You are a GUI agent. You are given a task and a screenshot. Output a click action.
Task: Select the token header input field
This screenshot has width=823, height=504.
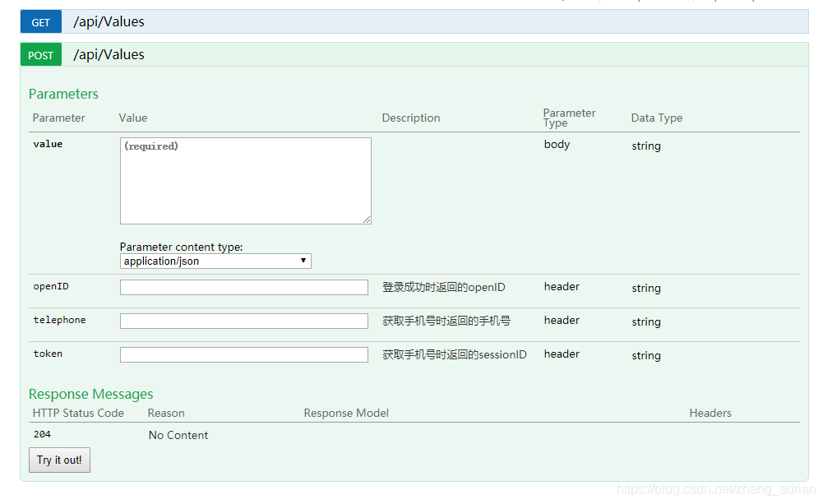tap(244, 355)
